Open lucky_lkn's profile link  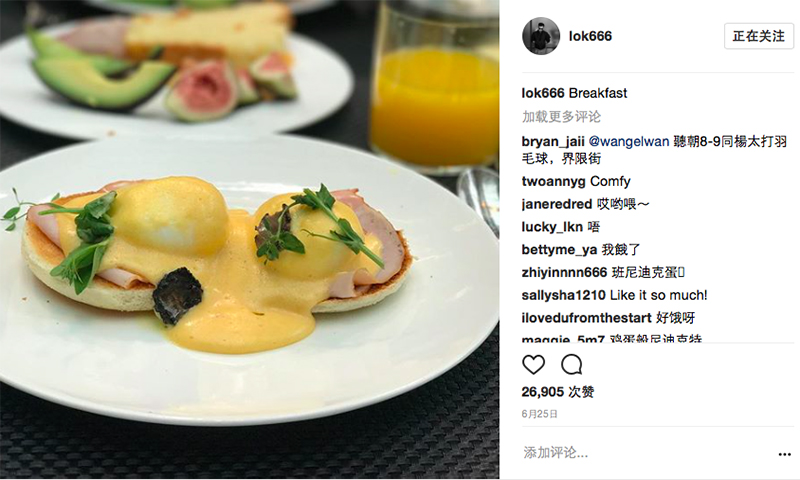552,227
